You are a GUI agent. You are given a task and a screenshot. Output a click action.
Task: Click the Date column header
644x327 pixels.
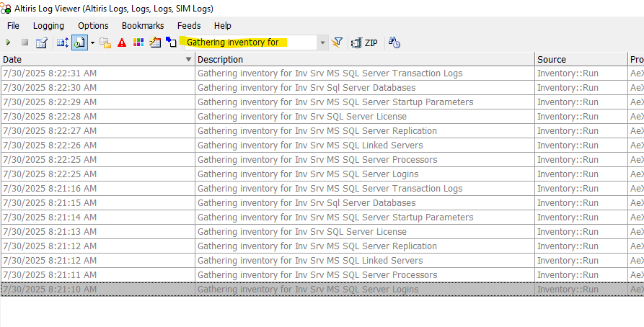click(x=98, y=59)
